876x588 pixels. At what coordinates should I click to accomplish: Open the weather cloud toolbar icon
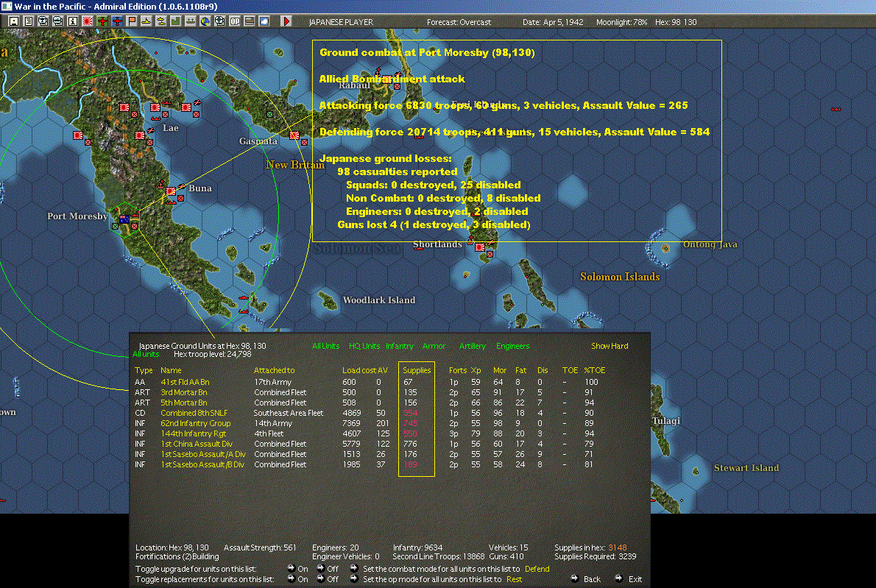(x=264, y=21)
